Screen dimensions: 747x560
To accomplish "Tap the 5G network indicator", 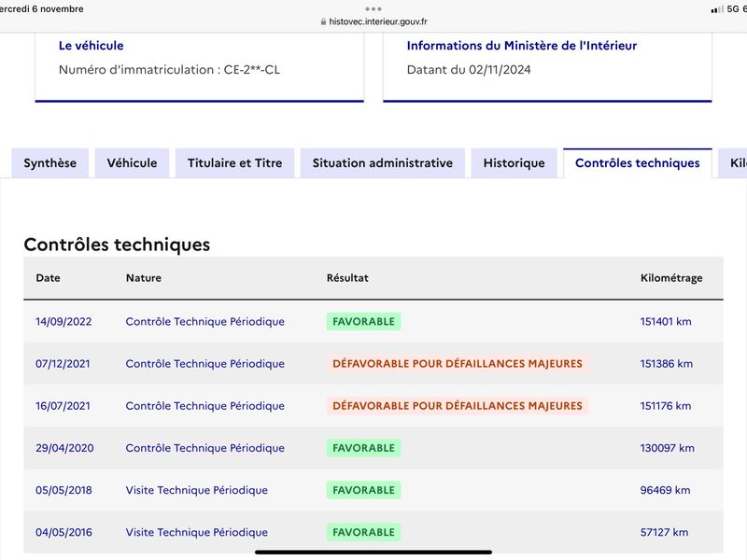I will pos(733,8).
